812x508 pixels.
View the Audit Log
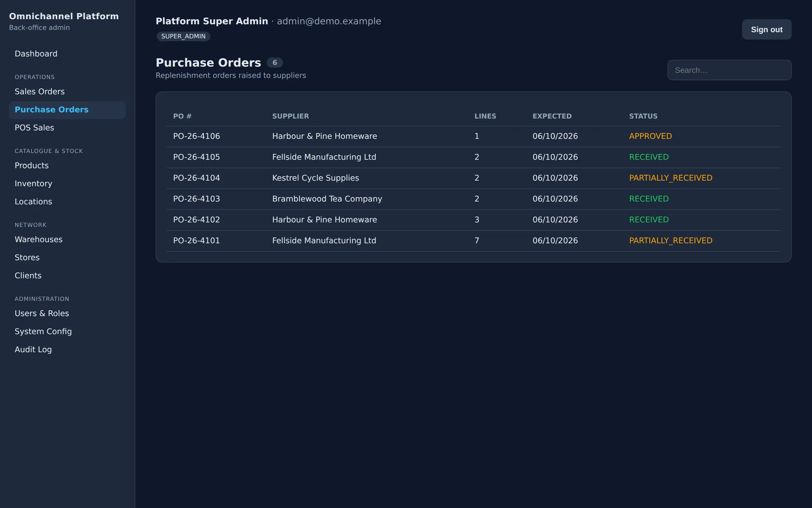[67, 350]
